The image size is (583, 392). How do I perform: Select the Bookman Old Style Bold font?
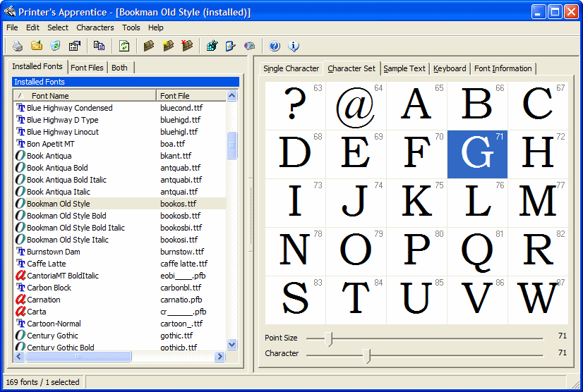pos(120,216)
